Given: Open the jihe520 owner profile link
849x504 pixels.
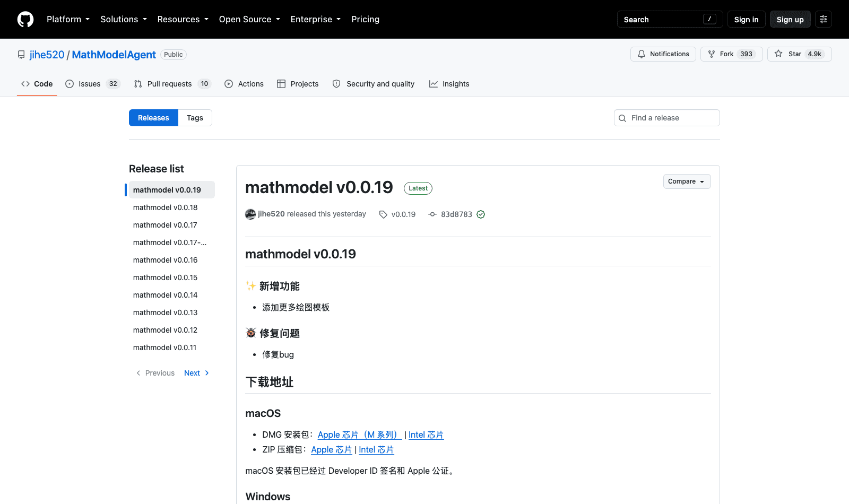Looking at the screenshot, I should [47, 55].
